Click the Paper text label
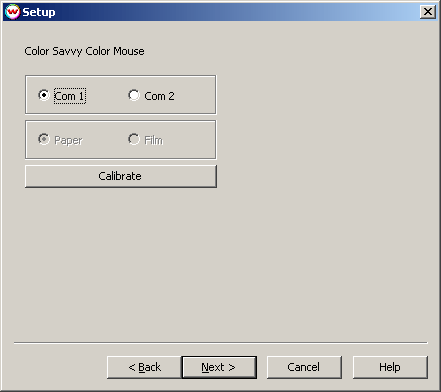 (68, 140)
